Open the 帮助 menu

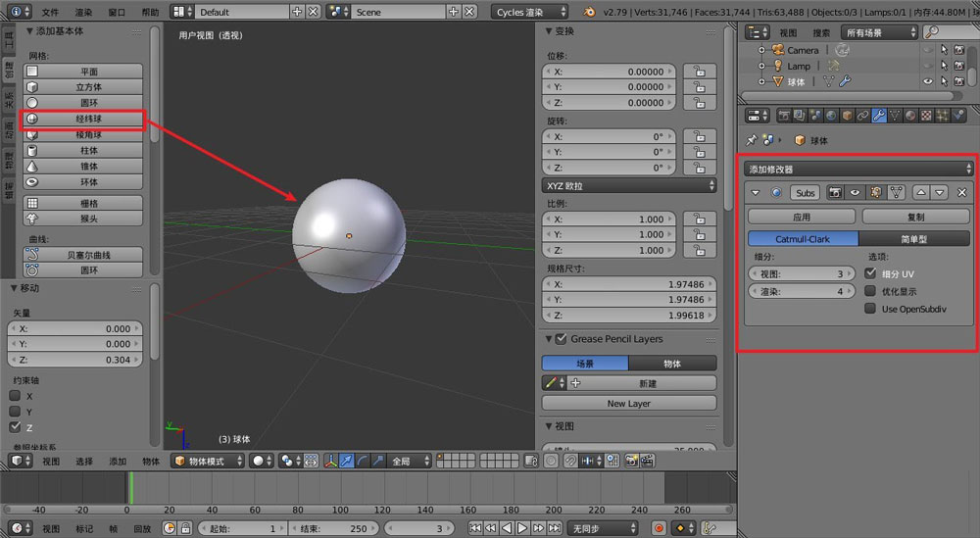[x=150, y=12]
